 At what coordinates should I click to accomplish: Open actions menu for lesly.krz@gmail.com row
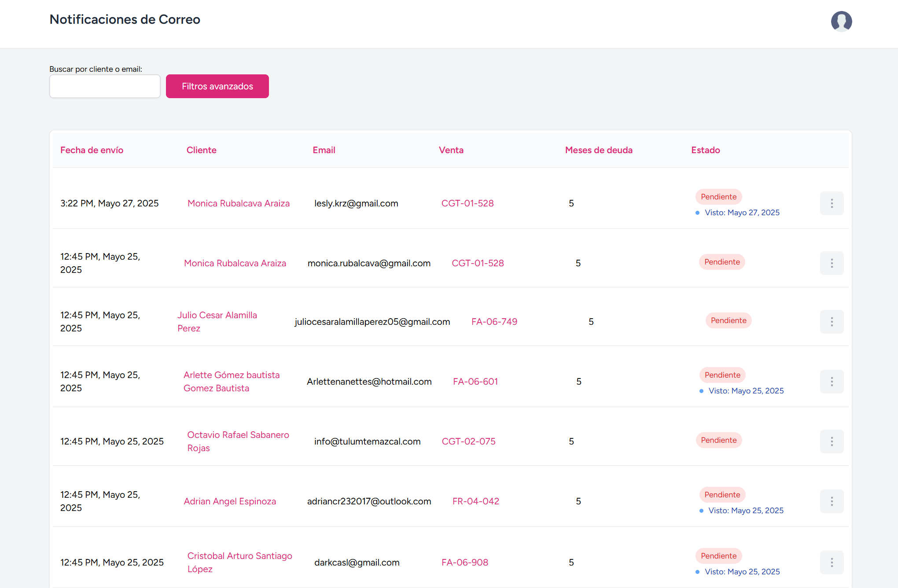coord(832,203)
